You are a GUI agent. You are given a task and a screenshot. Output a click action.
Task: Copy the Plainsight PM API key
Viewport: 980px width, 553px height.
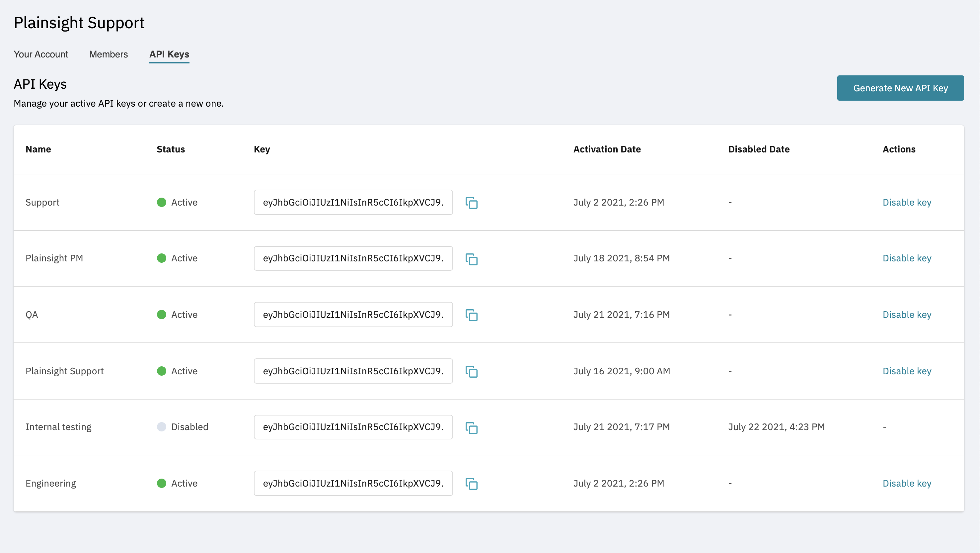(471, 259)
